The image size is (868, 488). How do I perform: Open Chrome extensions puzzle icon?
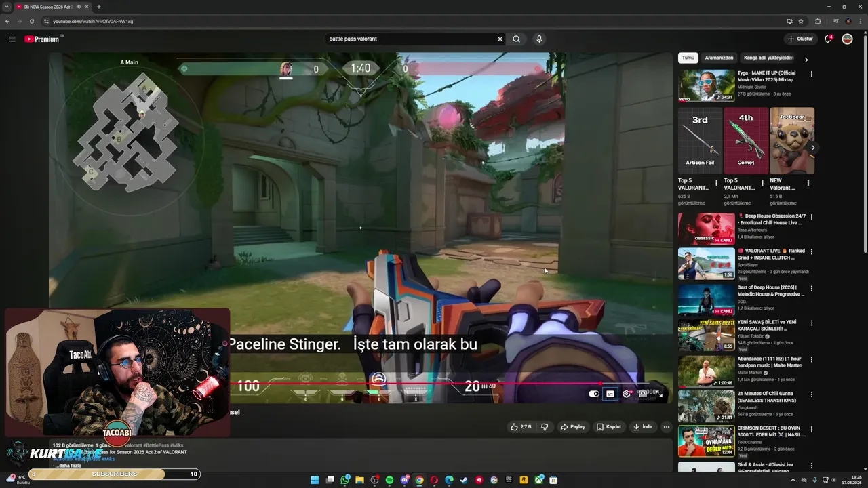point(818,21)
